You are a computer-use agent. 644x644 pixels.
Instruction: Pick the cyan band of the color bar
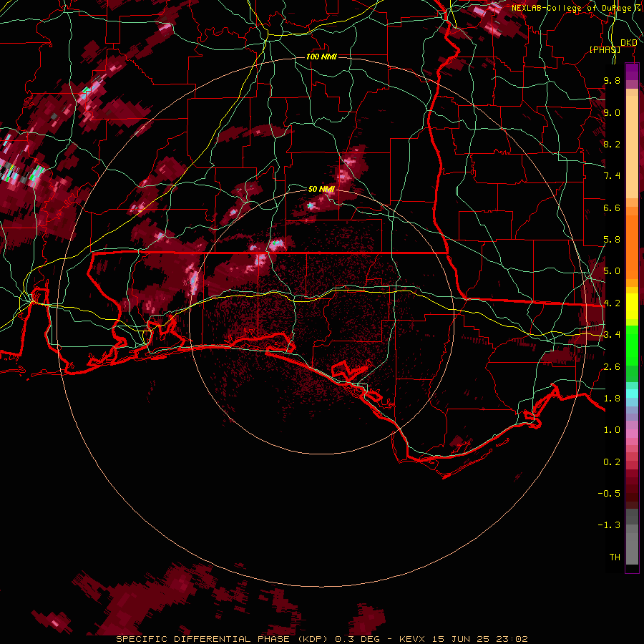point(632,394)
